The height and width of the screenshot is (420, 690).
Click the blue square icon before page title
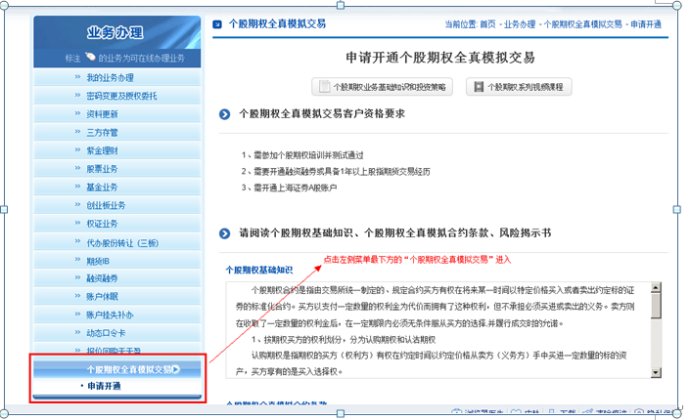pos(217,24)
